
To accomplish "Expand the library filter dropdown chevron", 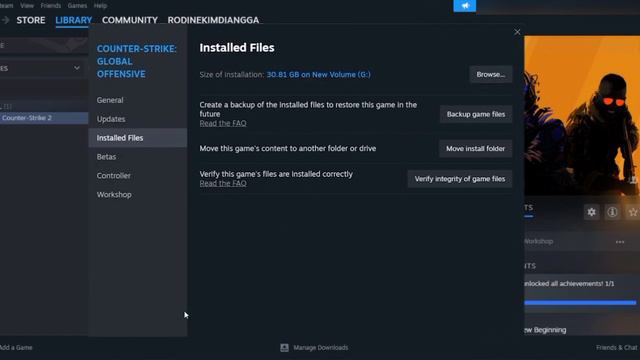I will coord(77,68).
